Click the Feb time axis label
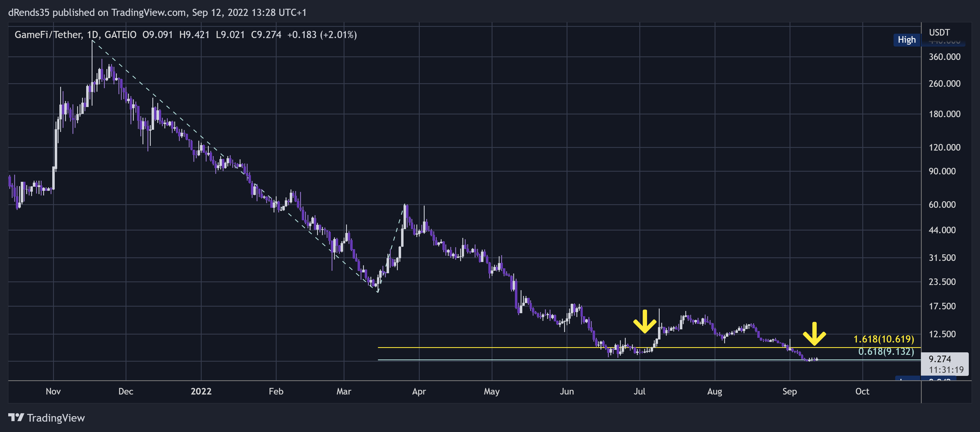 (x=276, y=391)
